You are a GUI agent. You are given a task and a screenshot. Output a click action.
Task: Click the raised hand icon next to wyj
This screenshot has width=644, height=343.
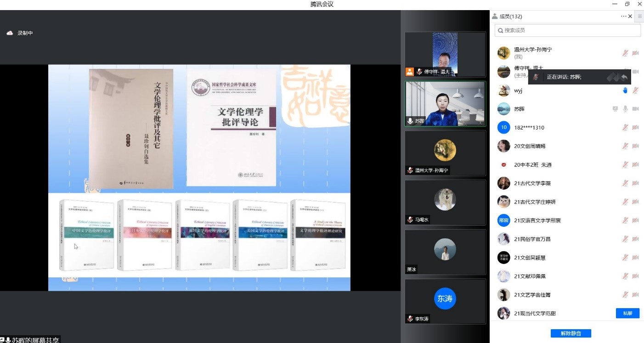pos(625,90)
